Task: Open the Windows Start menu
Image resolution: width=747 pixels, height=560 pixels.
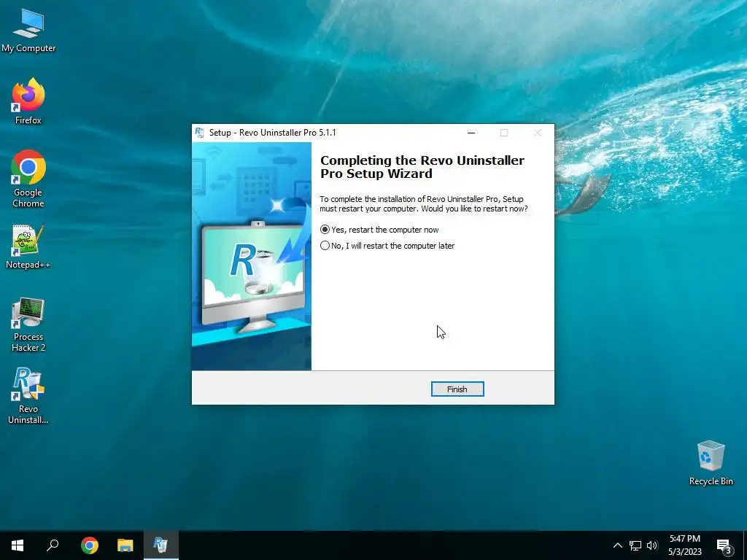Action: tap(18, 545)
